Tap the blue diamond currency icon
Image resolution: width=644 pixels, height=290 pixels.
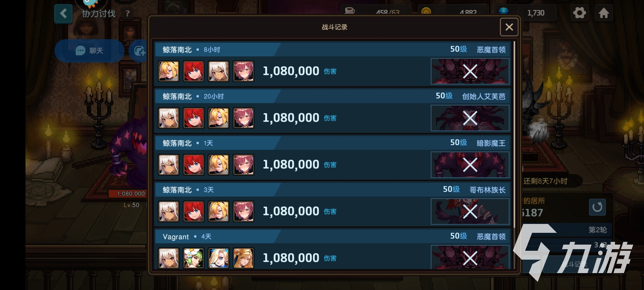point(503,11)
